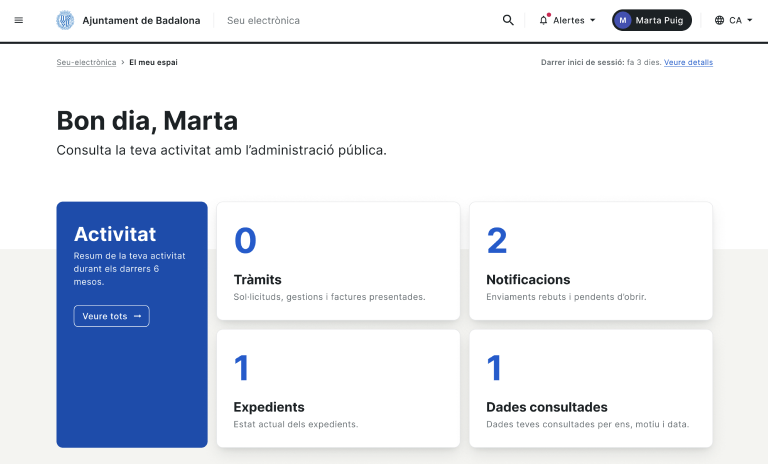This screenshot has height=464, width=768.
Task: Open the search magnifier icon
Action: pyautogui.click(x=508, y=20)
